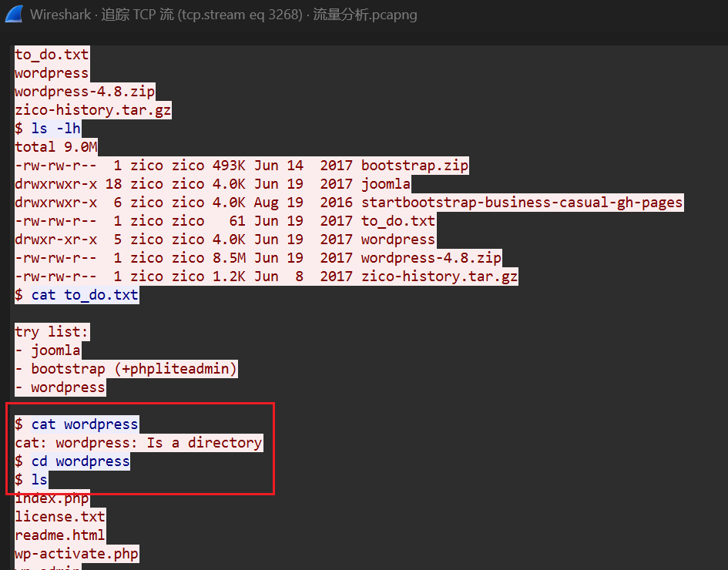Select the 'total 9.0M' output line
728x570 pixels.
(56, 147)
